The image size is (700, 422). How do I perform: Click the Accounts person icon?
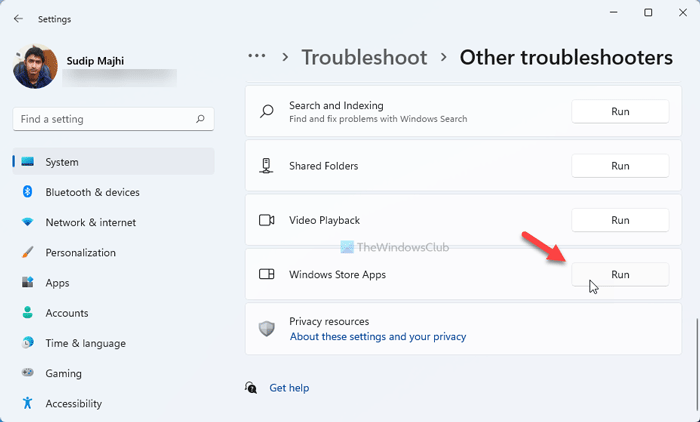coord(27,313)
